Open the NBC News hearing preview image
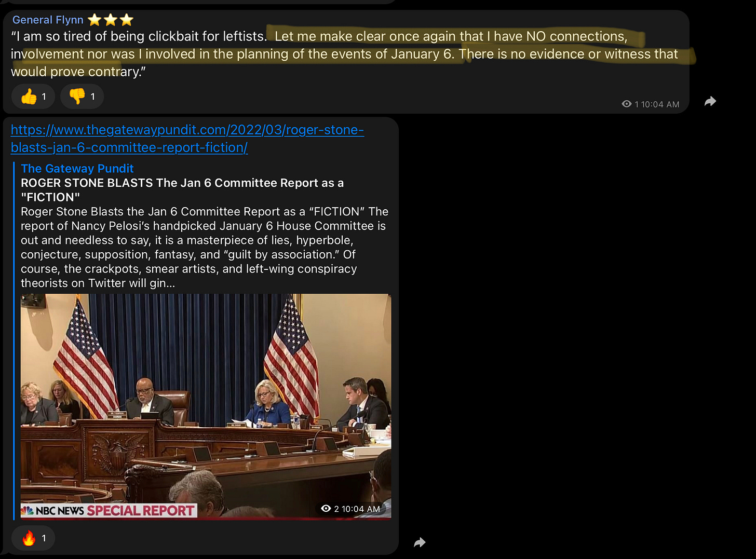 pyautogui.click(x=206, y=406)
